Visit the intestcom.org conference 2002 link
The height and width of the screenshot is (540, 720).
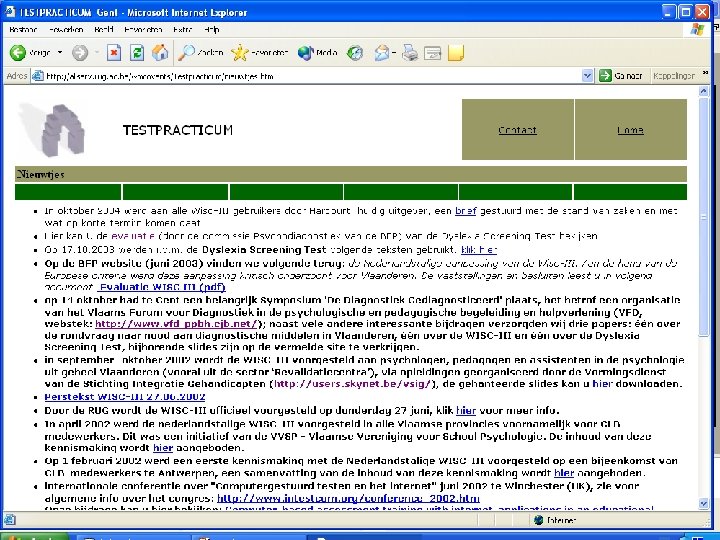point(349,498)
